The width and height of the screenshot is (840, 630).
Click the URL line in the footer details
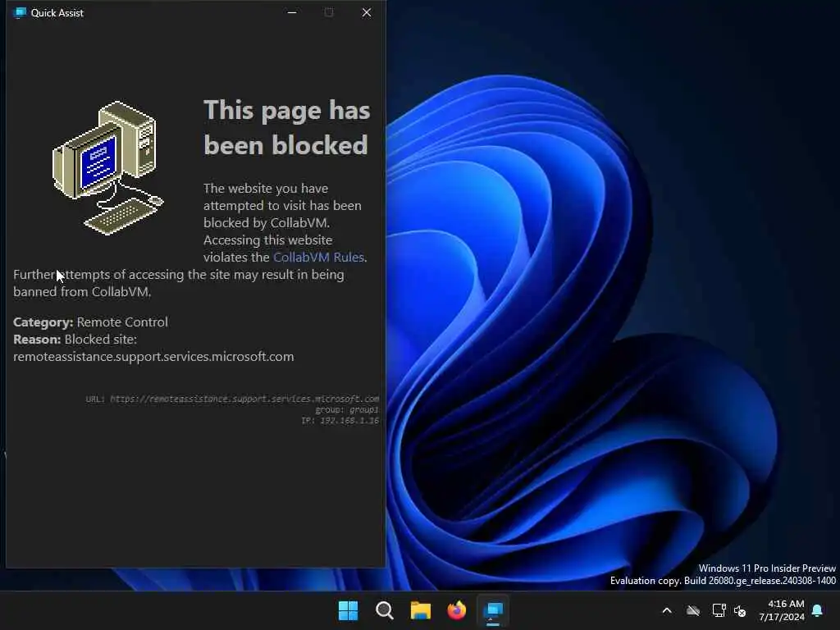pyautogui.click(x=232, y=399)
